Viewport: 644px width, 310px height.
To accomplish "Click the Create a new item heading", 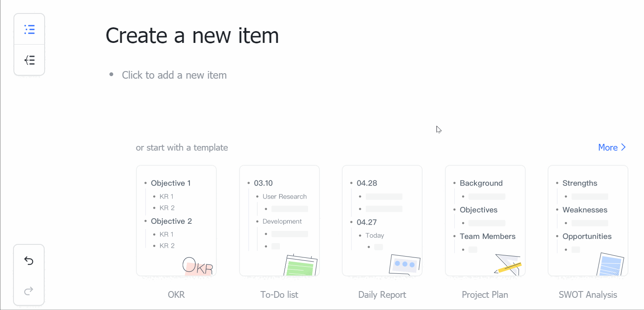I will [192, 35].
